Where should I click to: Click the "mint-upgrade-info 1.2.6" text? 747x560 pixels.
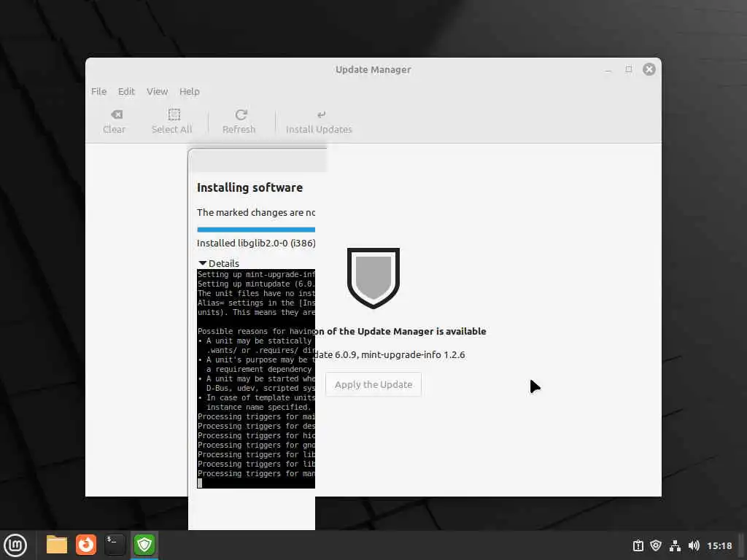point(413,355)
